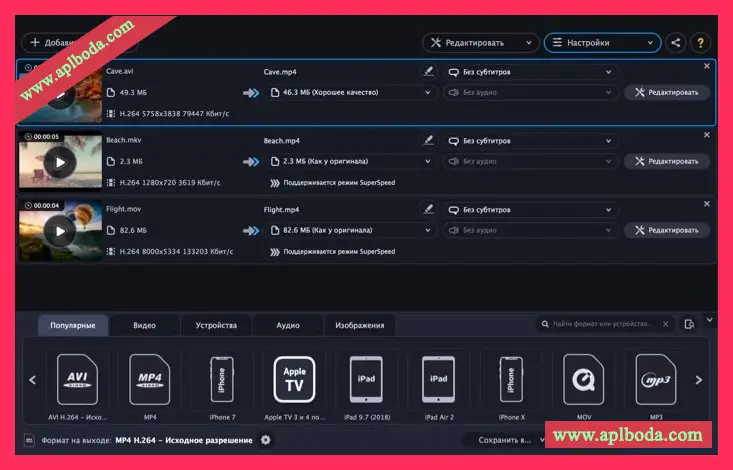Choose the MOV QuickTime preset icon
This screenshot has height=470, width=733.
pos(583,379)
